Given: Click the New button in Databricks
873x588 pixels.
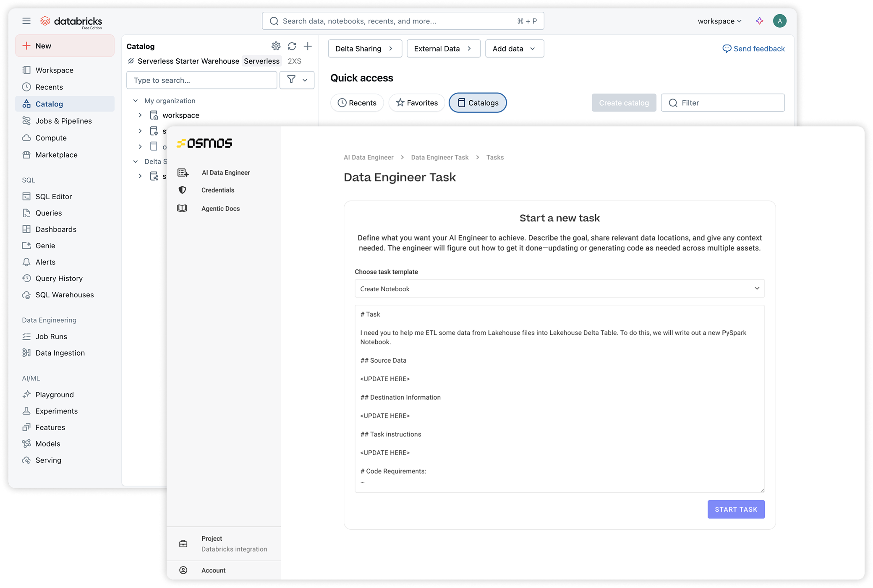Looking at the screenshot, I should point(65,46).
